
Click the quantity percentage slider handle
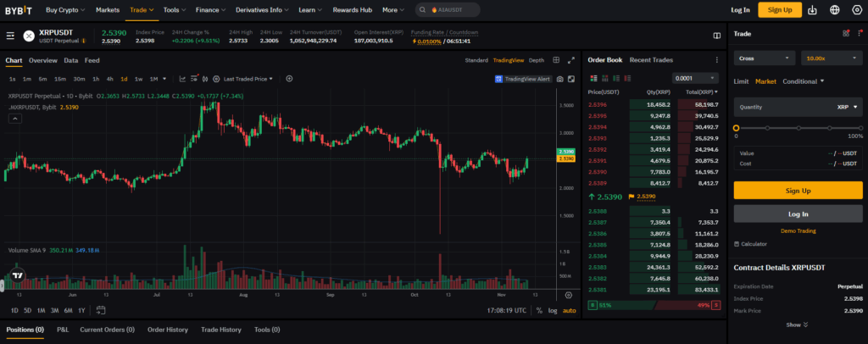[x=737, y=128]
